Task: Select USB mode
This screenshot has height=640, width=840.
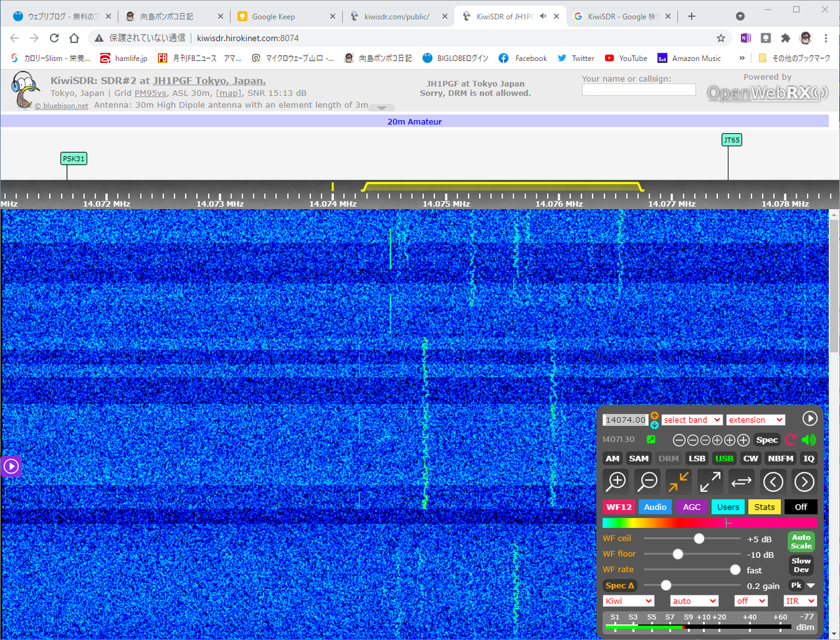Action: [x=724, y=458]
